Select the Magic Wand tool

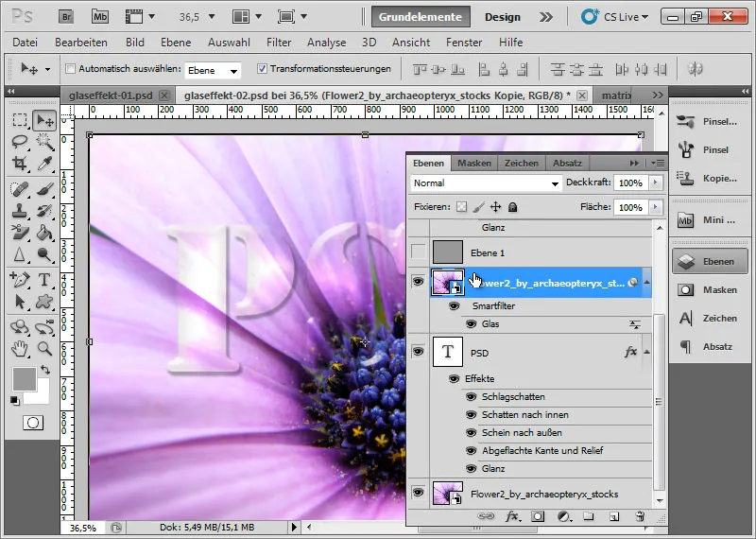click(x=44, y=142)
